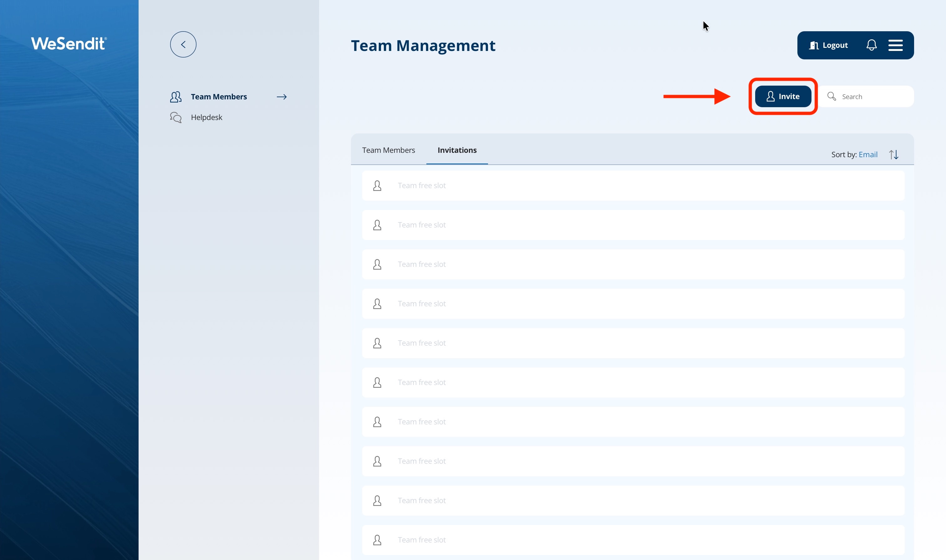The height and width of the screenshot is (560, 946).
Task: Open the Sort by Email selector
Action: point(868,155)
